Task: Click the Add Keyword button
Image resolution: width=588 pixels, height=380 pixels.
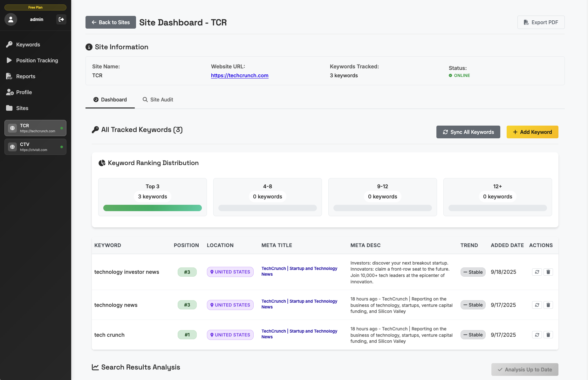Action: point(532,132)
